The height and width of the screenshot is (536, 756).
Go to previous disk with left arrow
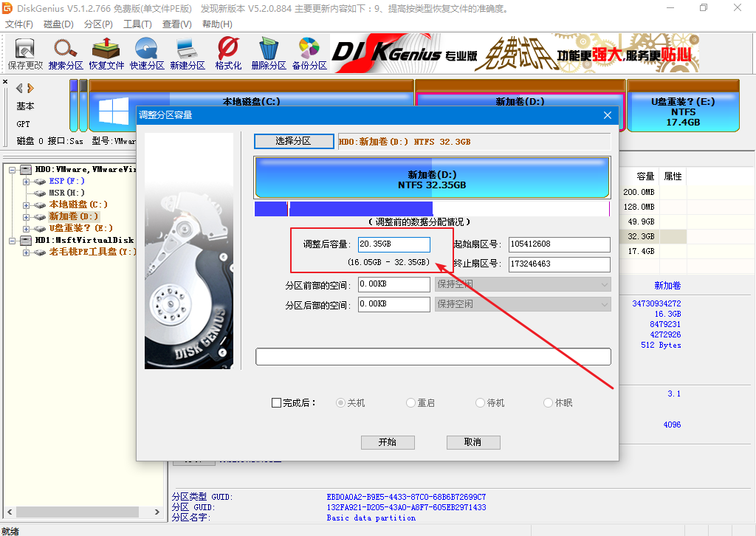coord(19,88)
